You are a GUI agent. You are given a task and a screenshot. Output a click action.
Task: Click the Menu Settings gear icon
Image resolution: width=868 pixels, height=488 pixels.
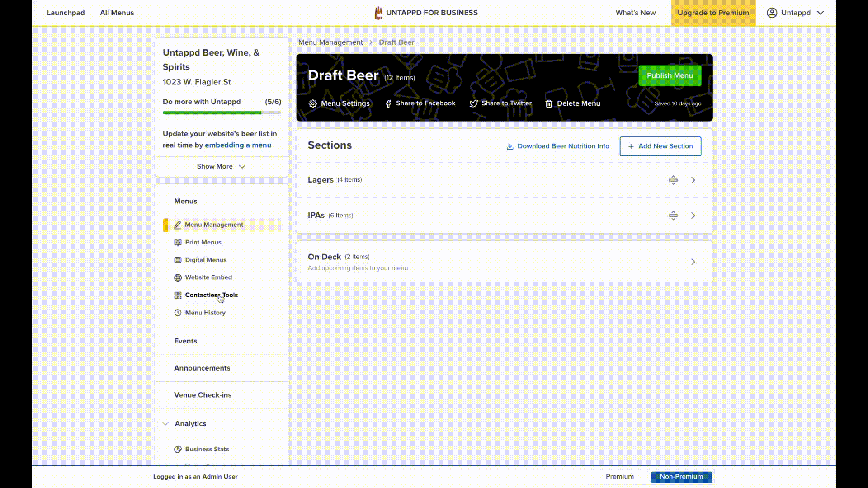313,104
